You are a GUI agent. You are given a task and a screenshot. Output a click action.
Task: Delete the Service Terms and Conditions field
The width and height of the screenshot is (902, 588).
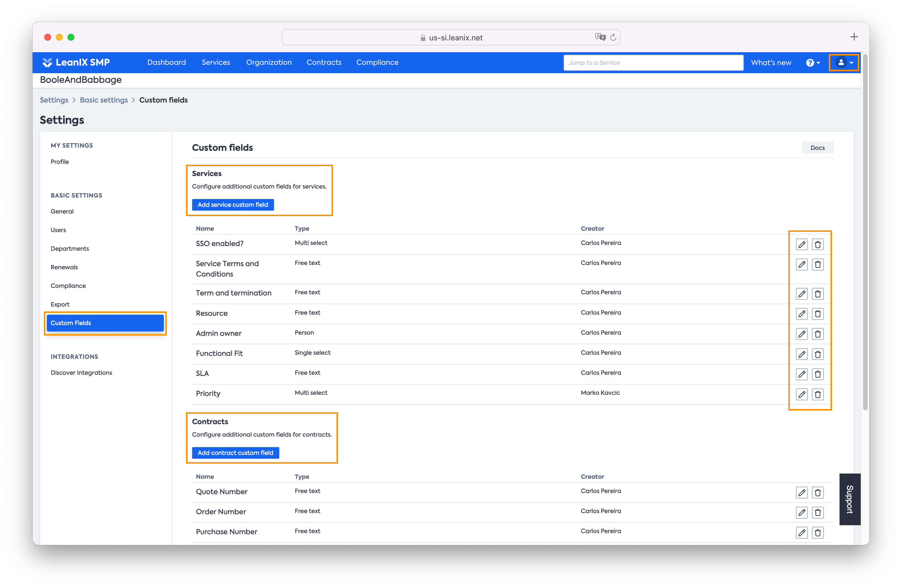[817, 264]
